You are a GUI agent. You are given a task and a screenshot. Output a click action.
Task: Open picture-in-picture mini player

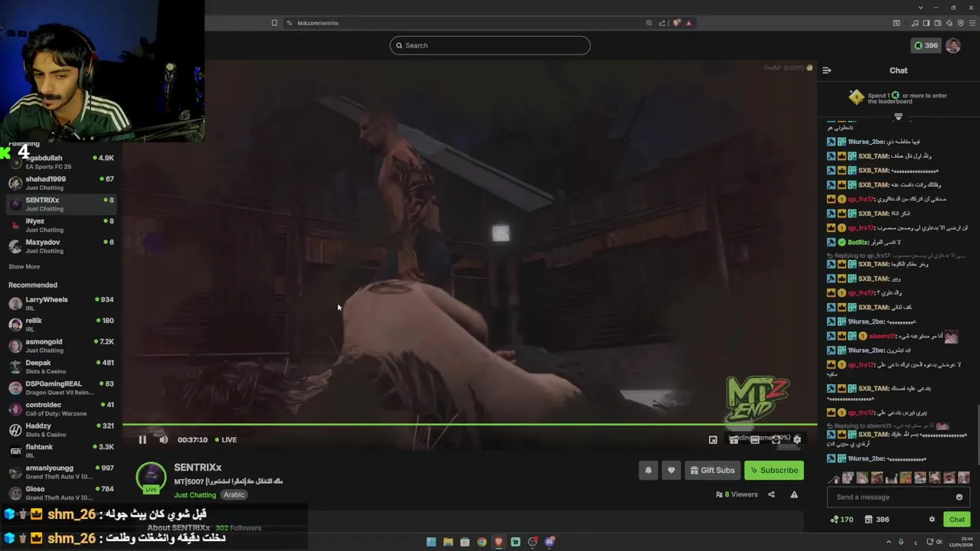tap(713, 439)
